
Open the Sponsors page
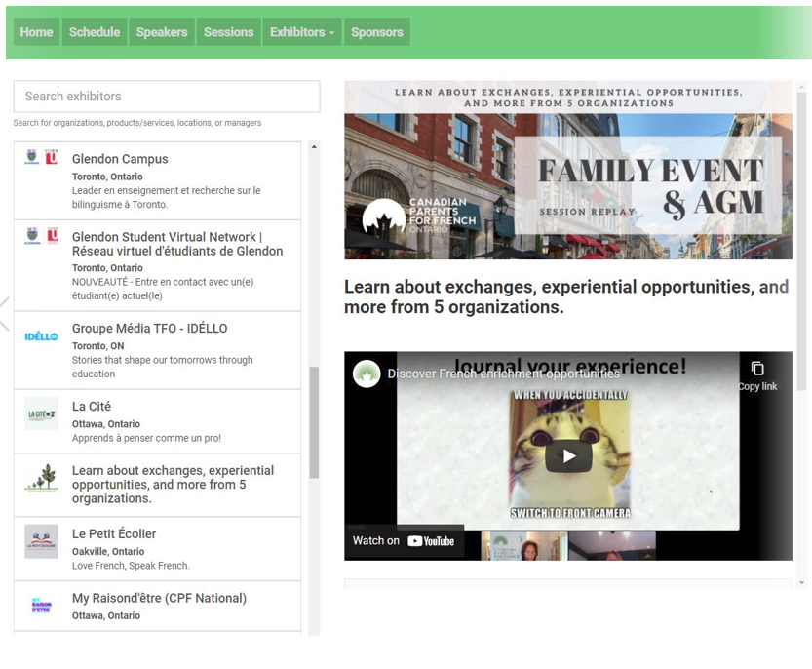[x=376, y=32]
